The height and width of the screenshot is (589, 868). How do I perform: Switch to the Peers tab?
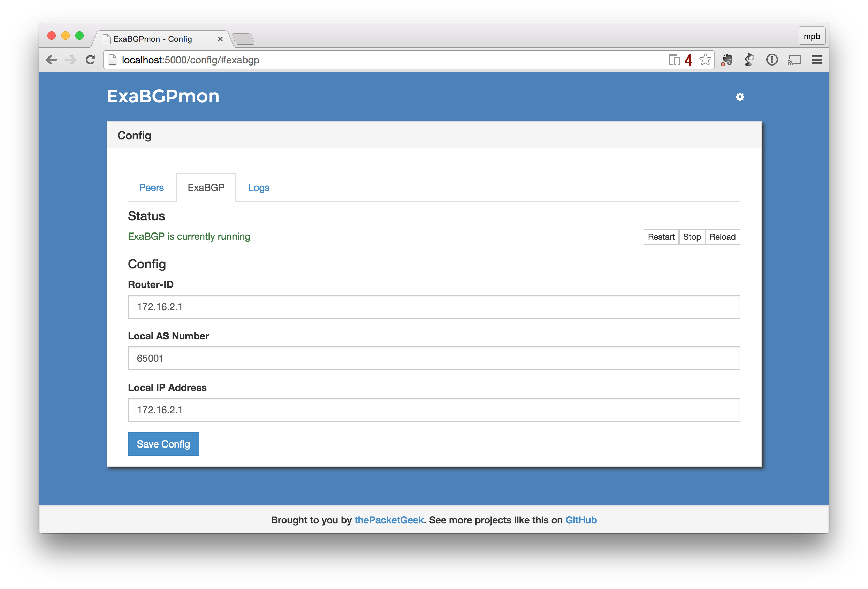[x=151, y=188]
